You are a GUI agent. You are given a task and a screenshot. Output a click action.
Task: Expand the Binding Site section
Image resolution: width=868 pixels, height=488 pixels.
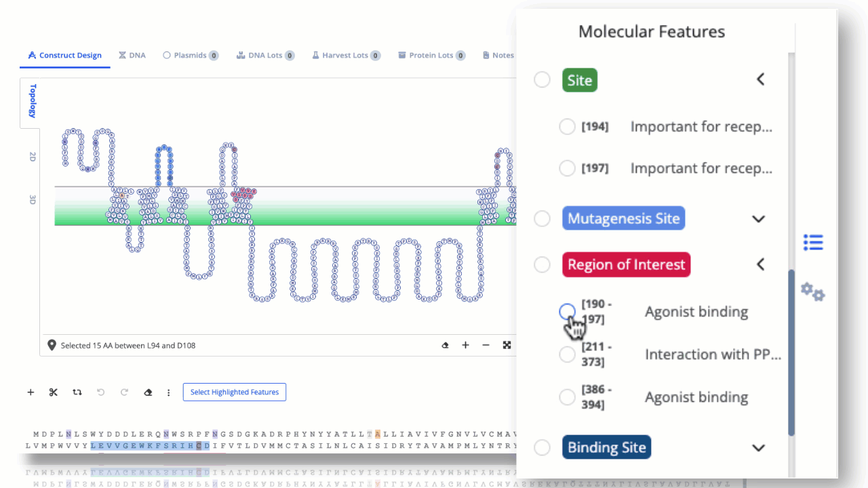pos(758,447)
